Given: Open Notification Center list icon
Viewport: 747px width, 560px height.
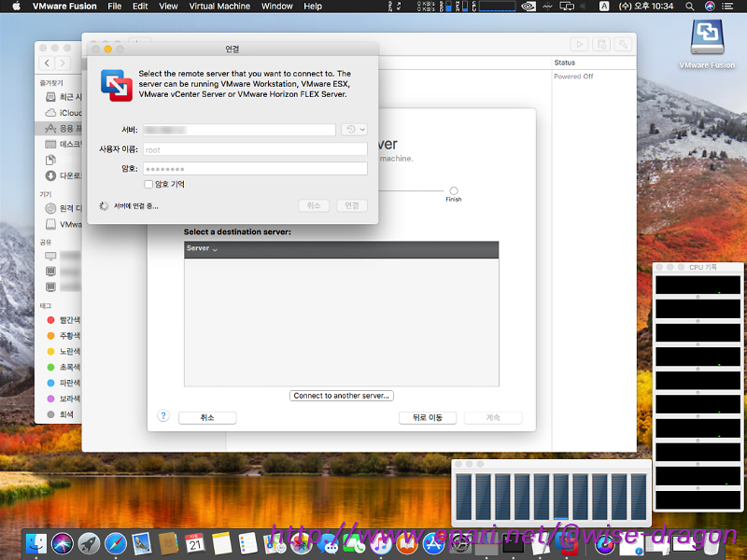Looking at the screenshot, I should point(728,7).
